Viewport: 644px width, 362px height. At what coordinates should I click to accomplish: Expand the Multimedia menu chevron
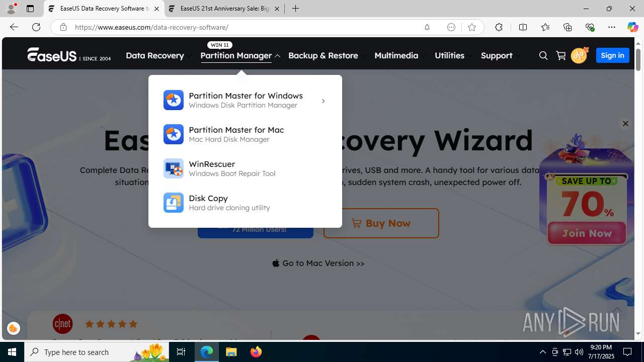(424, 56)
